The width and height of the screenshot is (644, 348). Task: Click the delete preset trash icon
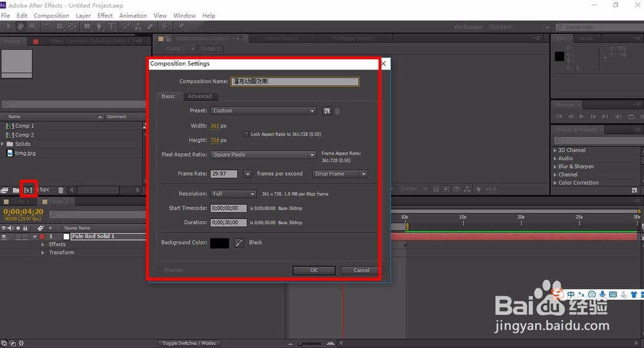337,111
